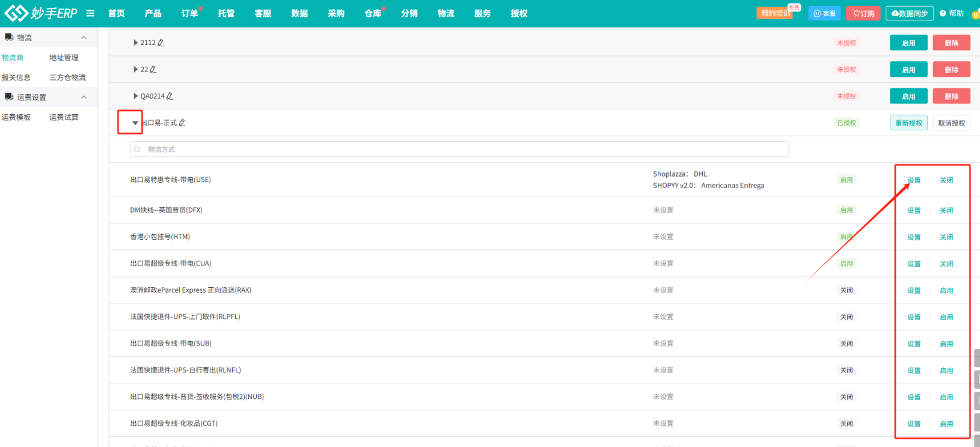
Task: Enable the 澳洲邮政eParcel Express (RAX) method
Action: [x=946, y=291]
